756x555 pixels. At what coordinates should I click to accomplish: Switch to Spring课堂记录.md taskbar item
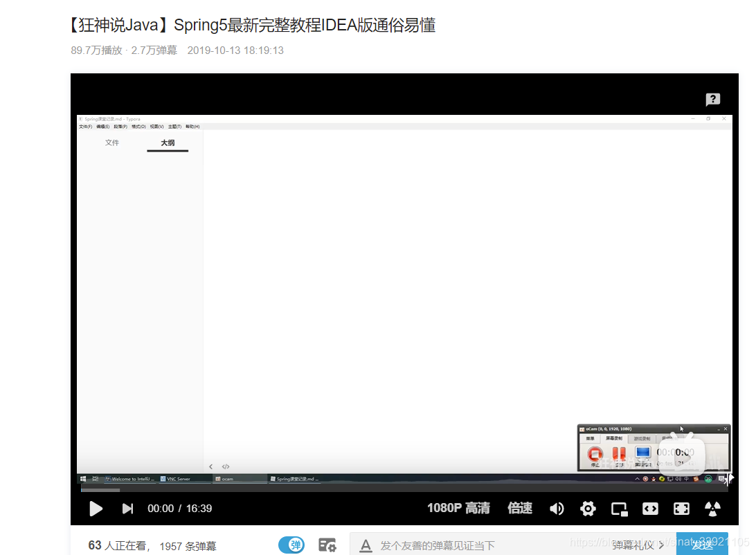point(295,479)
